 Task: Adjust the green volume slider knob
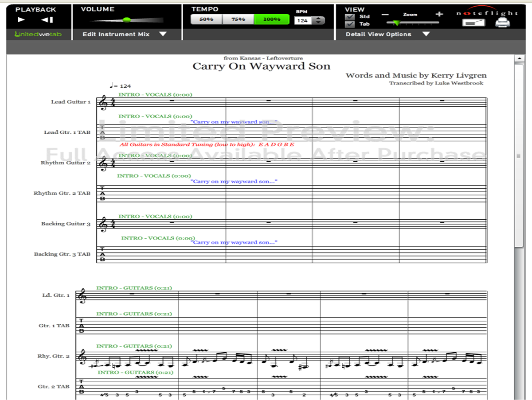click(x=127, y=19)
